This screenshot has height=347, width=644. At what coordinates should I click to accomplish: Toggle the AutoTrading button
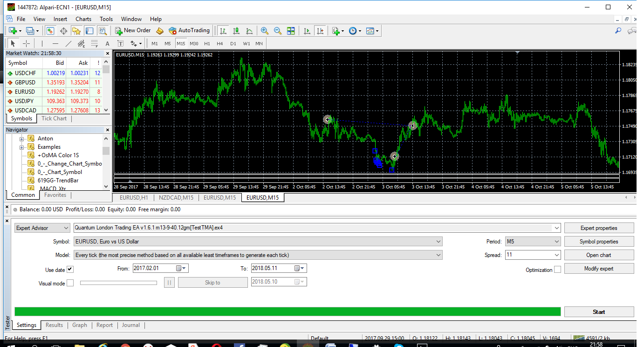click(x=189, y=31)
